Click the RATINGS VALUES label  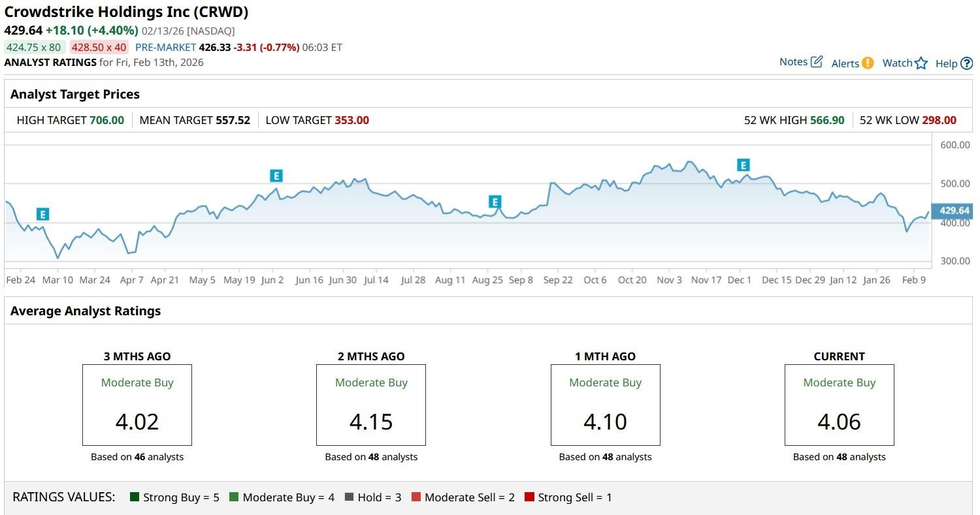click(x=64, y=497)
